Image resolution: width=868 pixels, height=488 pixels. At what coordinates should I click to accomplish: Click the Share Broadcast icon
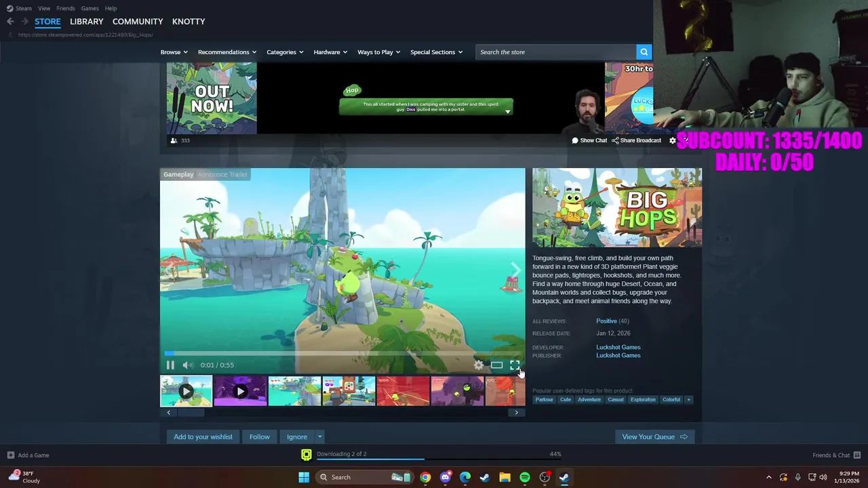point(615,140)
